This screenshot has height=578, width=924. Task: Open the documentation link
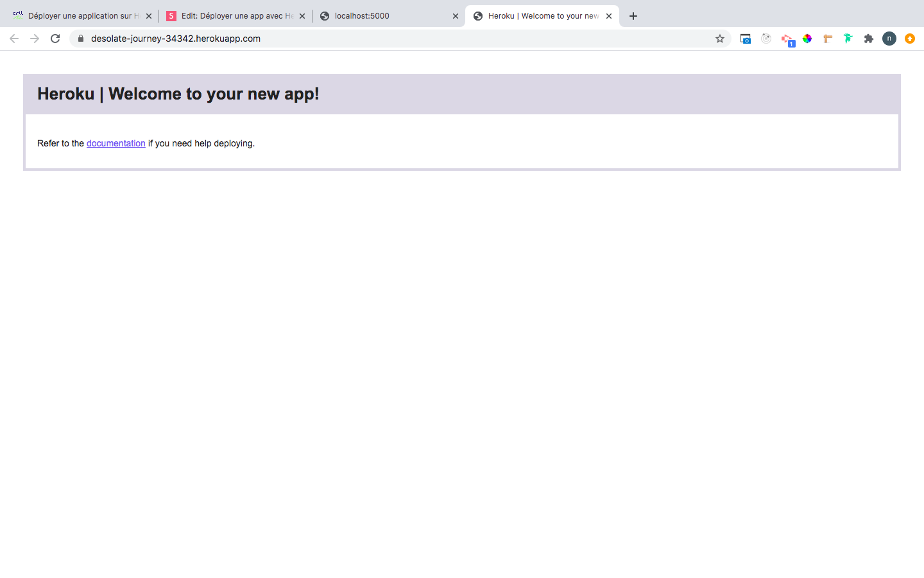116,143
